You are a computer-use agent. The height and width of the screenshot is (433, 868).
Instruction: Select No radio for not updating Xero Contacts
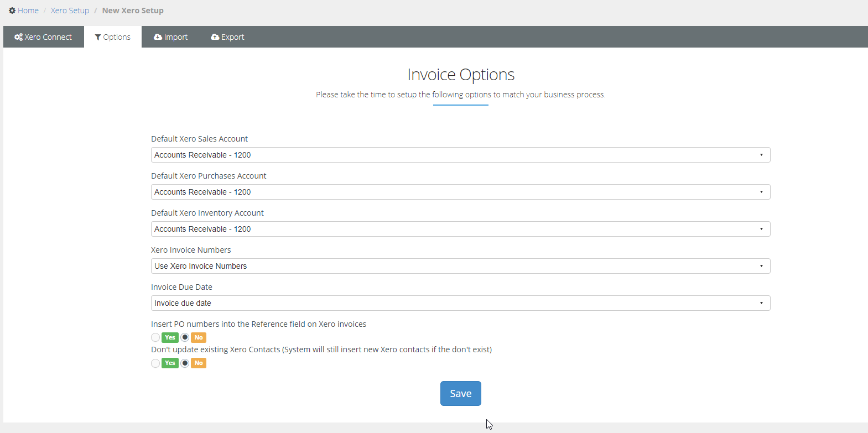click(x=185, y=363)
